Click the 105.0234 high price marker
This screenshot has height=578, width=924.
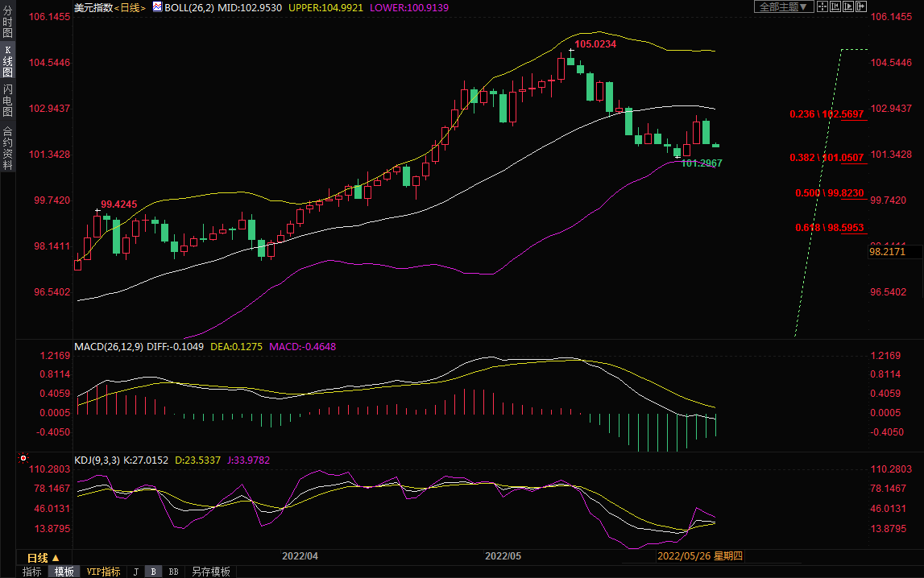pyautogui.click(x=595, y=44)
